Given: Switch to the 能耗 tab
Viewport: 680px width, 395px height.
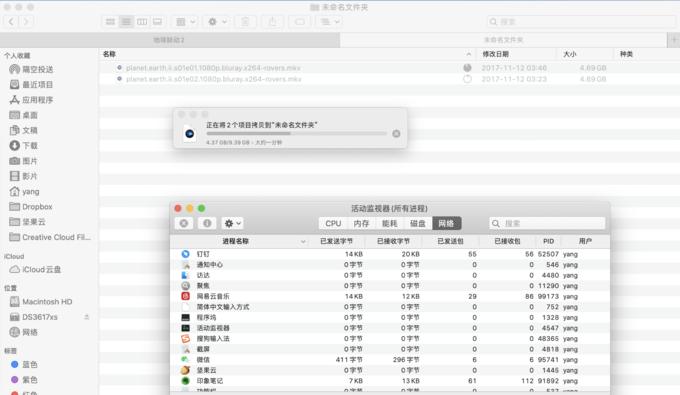Looking at the screenshot, I should tap(389, 223).
